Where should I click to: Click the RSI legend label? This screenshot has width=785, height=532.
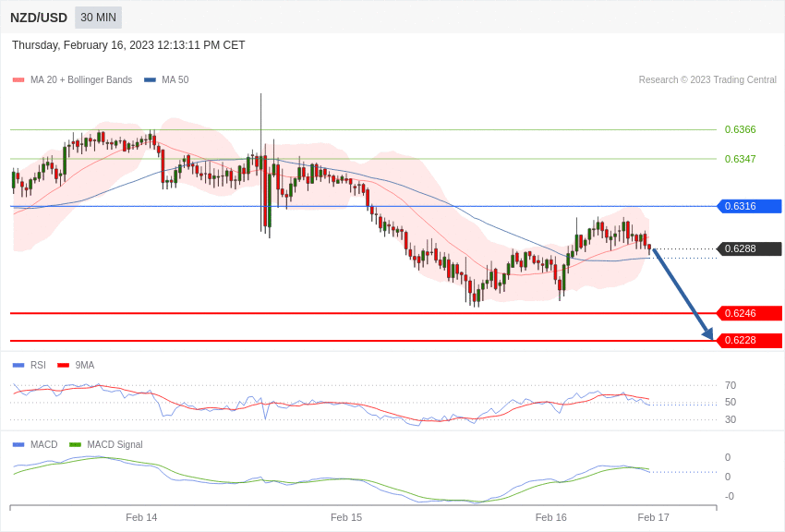(38, 366)
